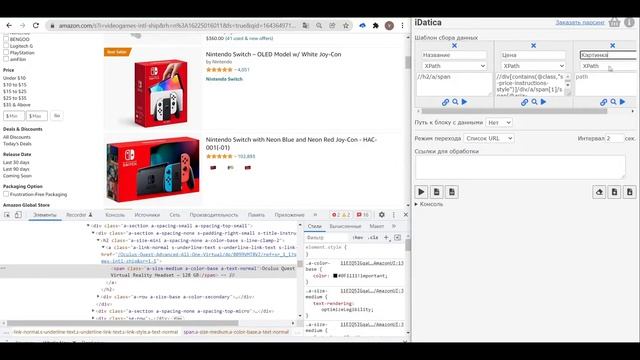Open Путь к блоку с данными dropdown
This screenshot has height=360, width=640.
499,122
